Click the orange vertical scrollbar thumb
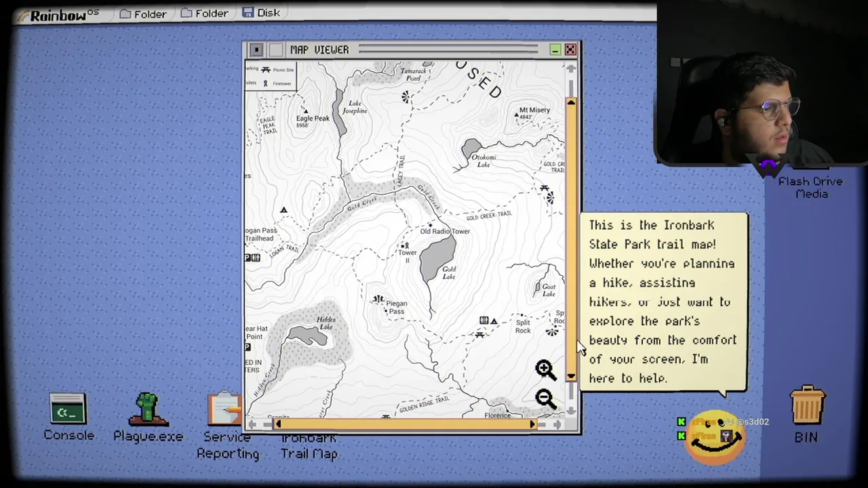The width and height of the screenshot is (868, 488). [571, 239]
